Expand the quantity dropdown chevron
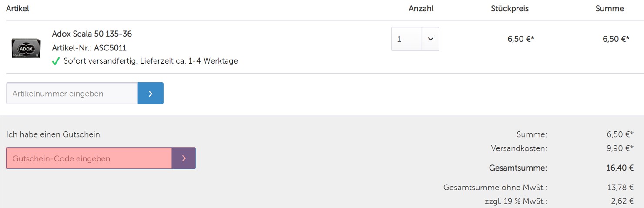Image resolution: width=644 pixels, height=208 pixels. click(430, 39)
